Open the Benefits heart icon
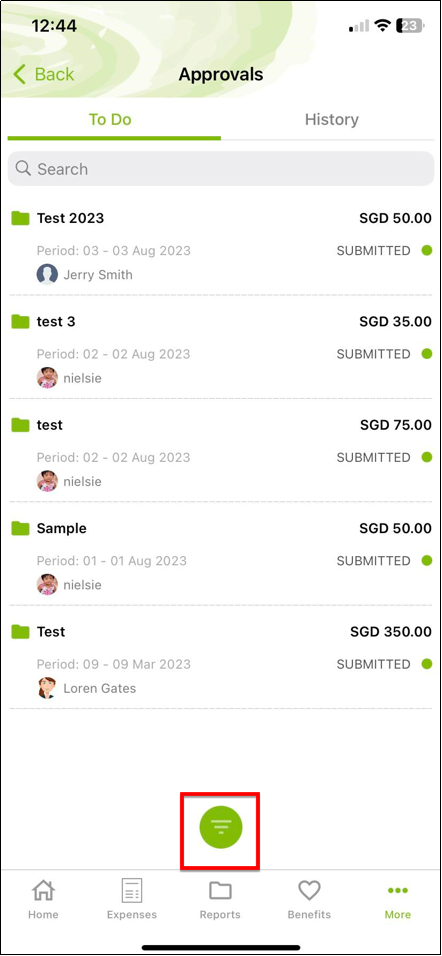This screenshot has width=442, height=956. coord(309,891)
